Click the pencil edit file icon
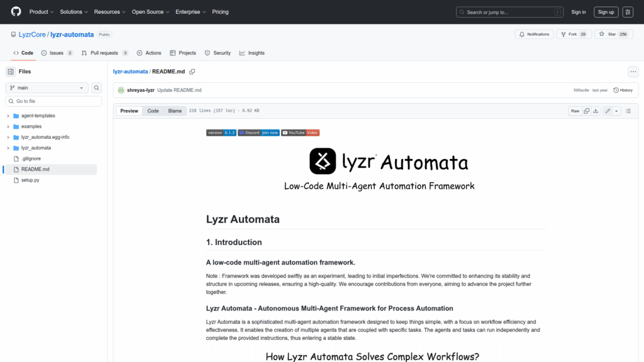This screenshot has height=362, width=644. [x=607, y=111]
